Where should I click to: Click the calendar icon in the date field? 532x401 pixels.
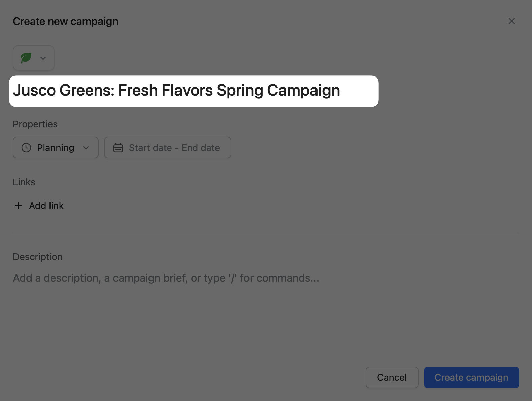point(118,148)
